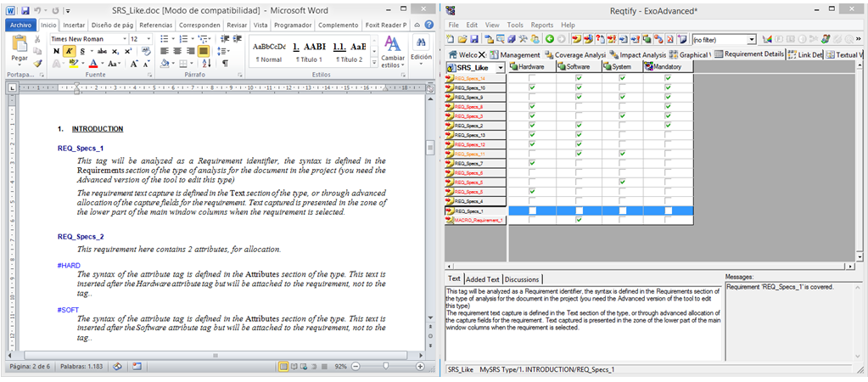
Task: Click the red X document icon in Reqtify toolbar
Action: pyautogui.click(x=669, y=39)
